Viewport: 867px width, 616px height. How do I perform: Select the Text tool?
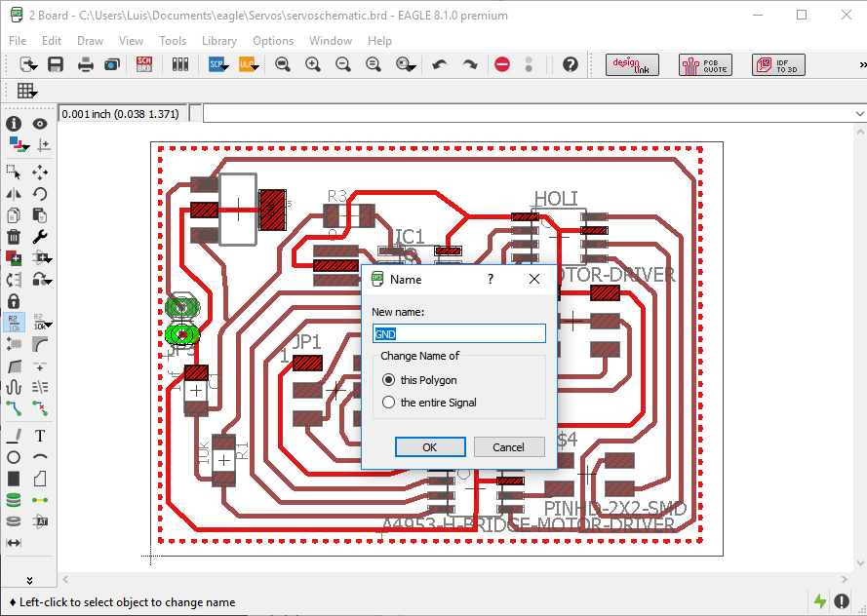(40, 436)
